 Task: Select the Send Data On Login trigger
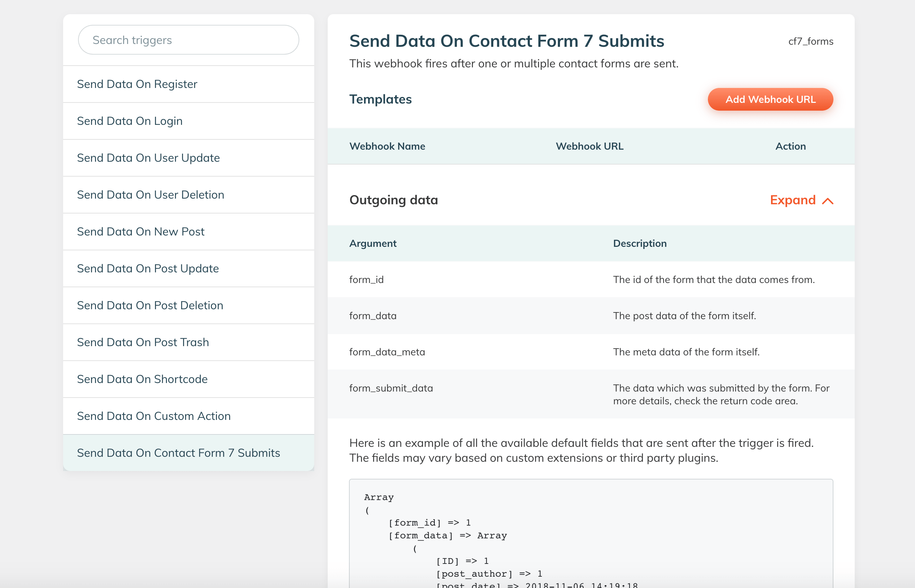coord(130,121)
